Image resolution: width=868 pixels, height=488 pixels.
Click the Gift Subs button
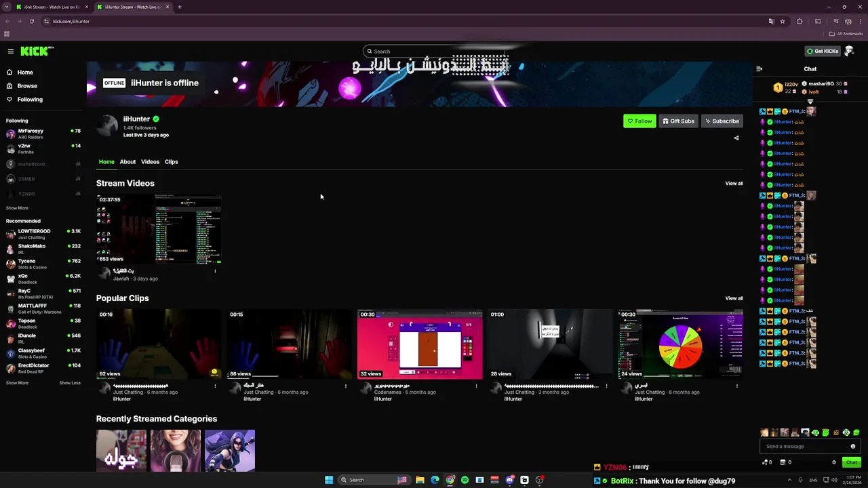click(678, 121)
